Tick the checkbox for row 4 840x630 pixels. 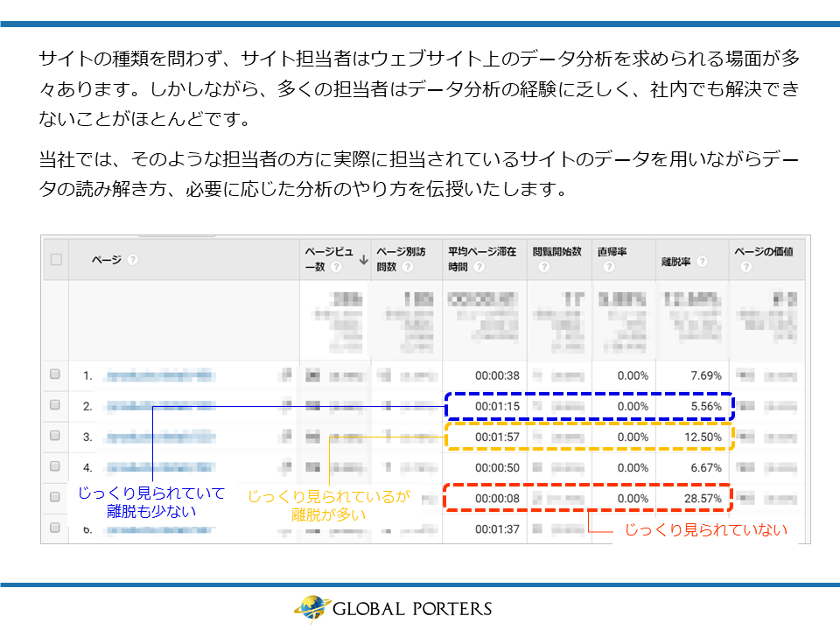pos(56,466)
